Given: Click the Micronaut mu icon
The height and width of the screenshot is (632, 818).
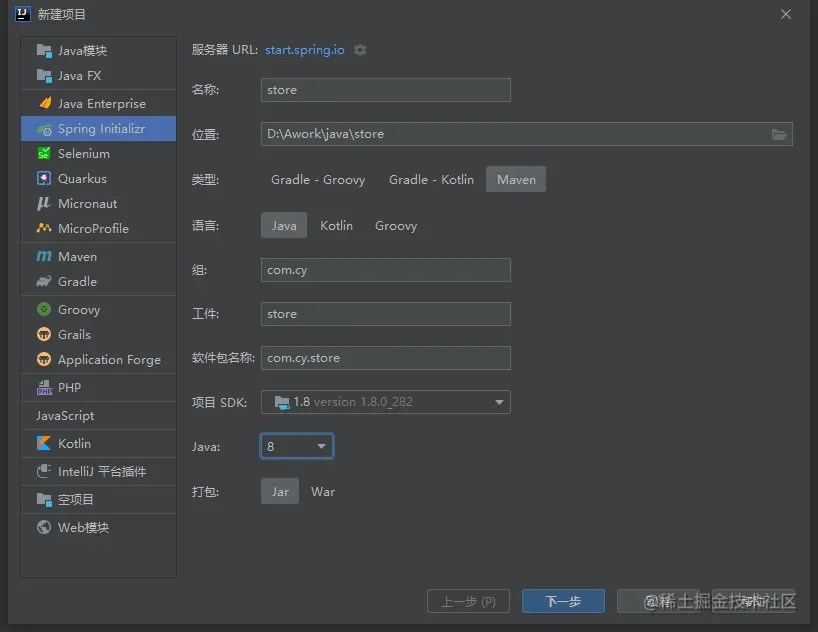Looking at the screenshot, I should click(44, 204).
